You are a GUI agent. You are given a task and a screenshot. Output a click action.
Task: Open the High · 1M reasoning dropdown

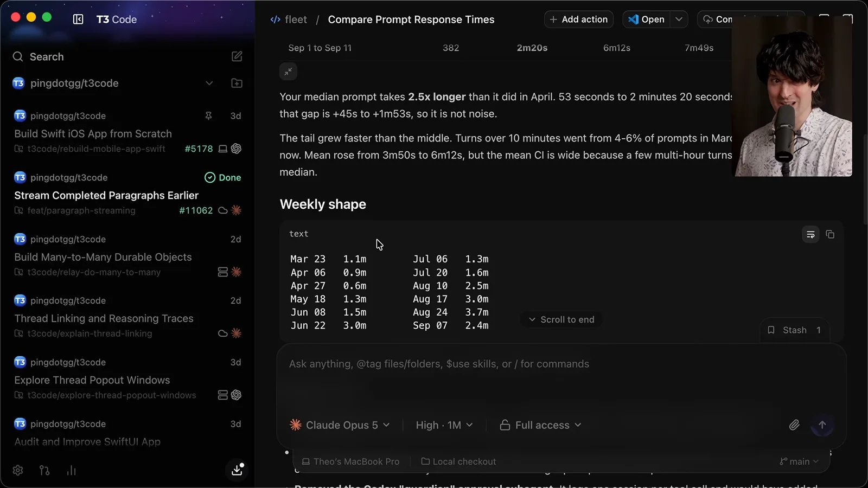[x=444, y=425]
